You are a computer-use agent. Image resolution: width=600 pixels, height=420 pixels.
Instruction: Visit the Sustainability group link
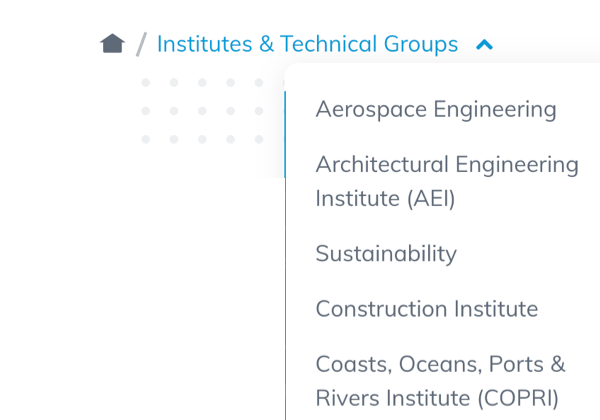386,254
